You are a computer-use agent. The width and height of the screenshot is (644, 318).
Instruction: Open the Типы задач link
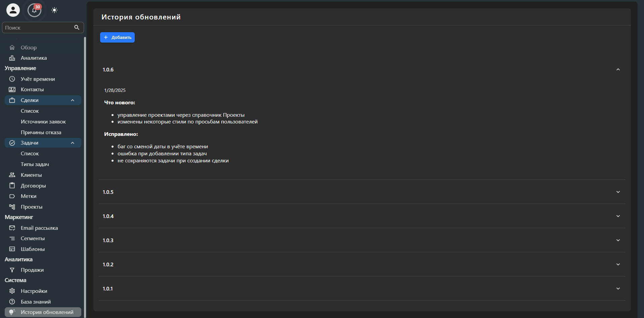tap(35, 164)
